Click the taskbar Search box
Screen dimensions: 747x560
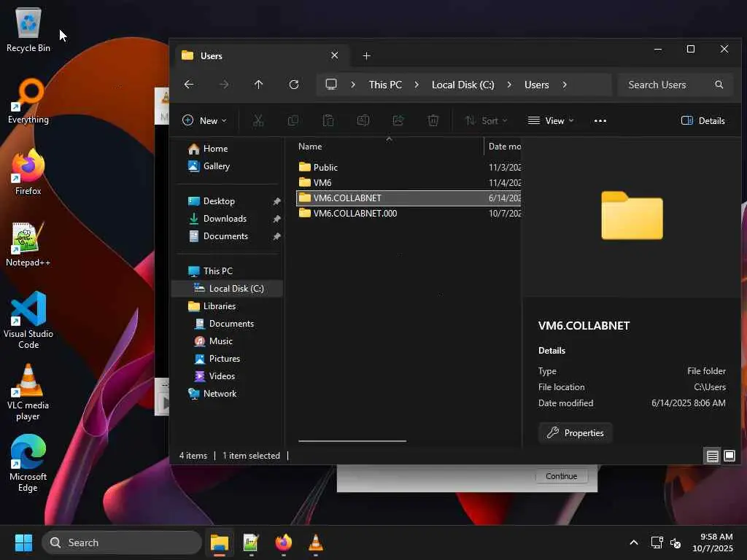(x=122, y=542)
